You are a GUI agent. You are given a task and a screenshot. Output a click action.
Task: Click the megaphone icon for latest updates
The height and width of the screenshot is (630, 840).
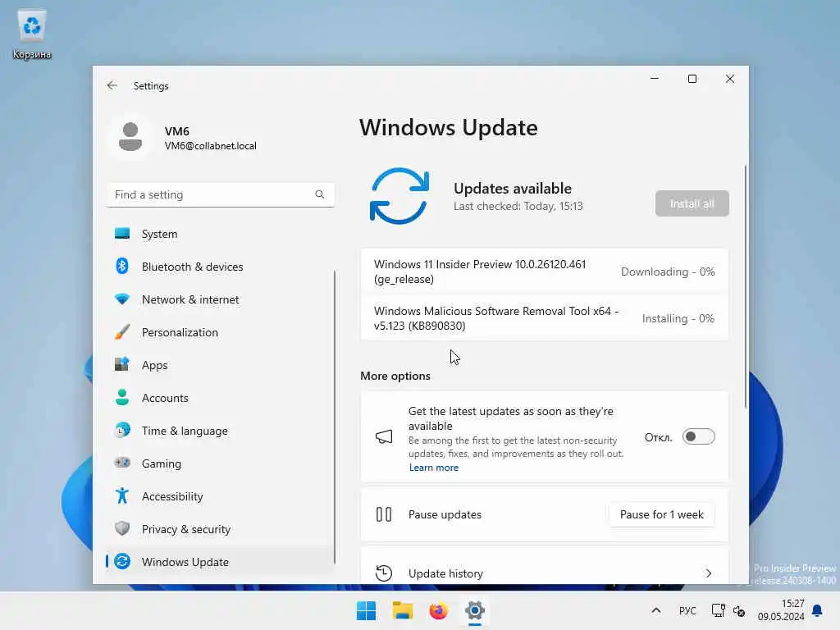pos(384,437)
